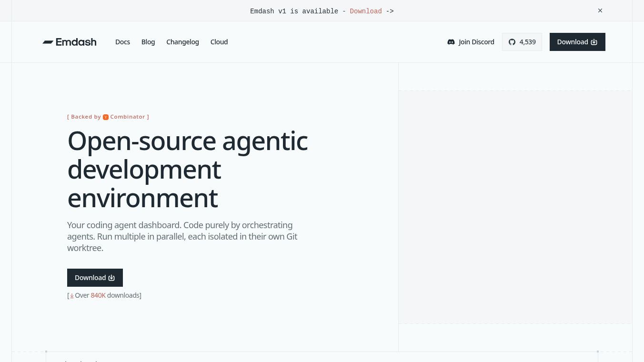
Task: Click the 'Over 840K downloads' text
Action: 104,295
